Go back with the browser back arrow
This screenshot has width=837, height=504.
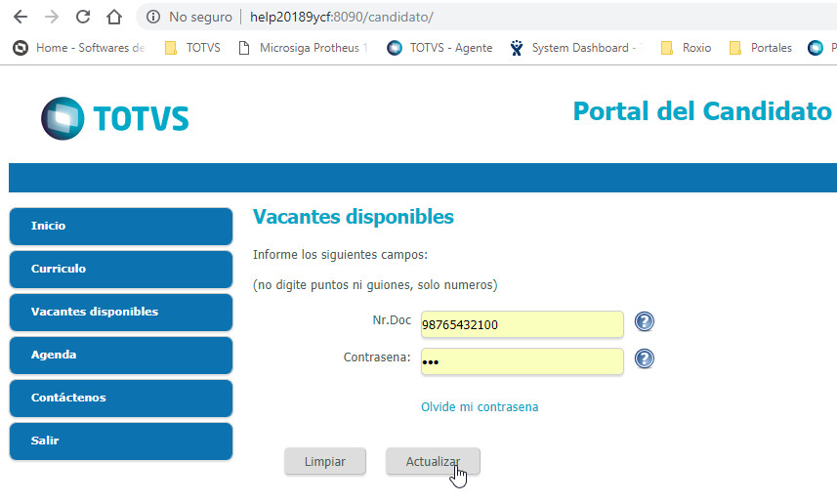(x=21, y=17)
